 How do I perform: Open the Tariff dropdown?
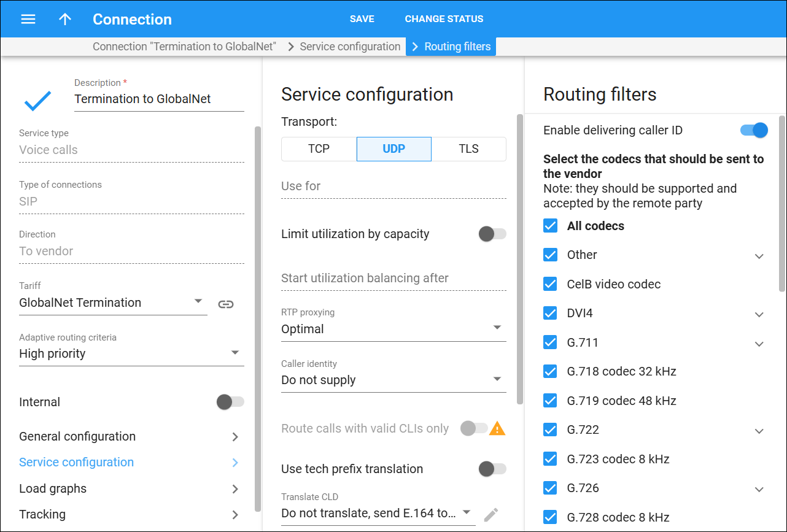[x=113, y=303]
